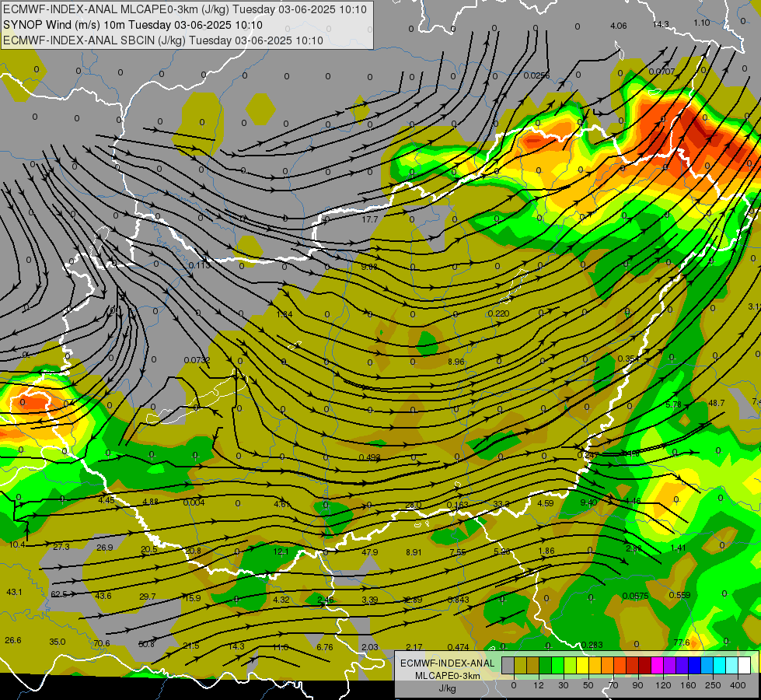
Task: Click the 'ECMWF-INDEX-ANAL MLCAPE0-3km' title line
Action: point(185,9)
